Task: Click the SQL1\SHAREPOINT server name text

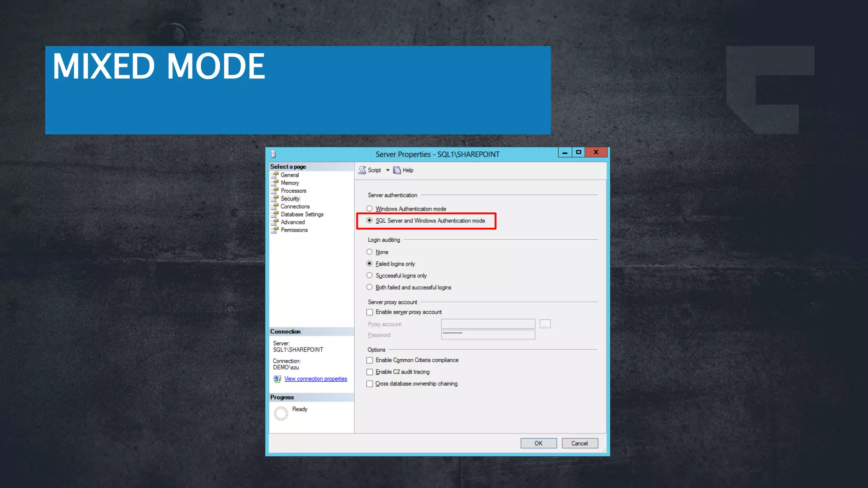Action: click(x=298, y=349)
